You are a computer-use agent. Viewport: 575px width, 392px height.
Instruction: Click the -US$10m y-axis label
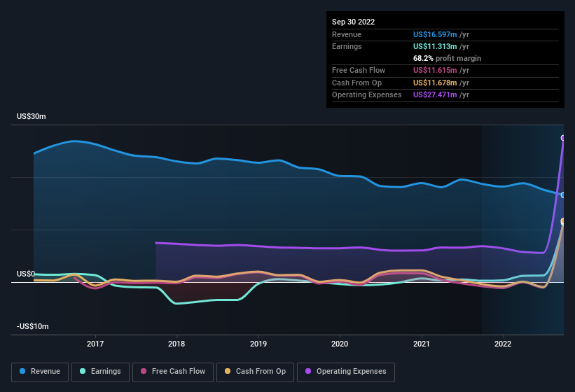33,326
